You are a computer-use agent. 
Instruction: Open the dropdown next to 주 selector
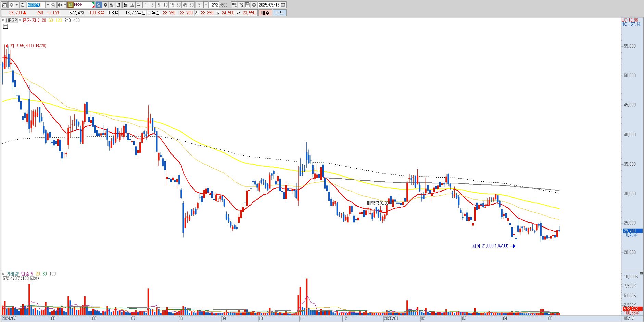click(x=16, y=5)
